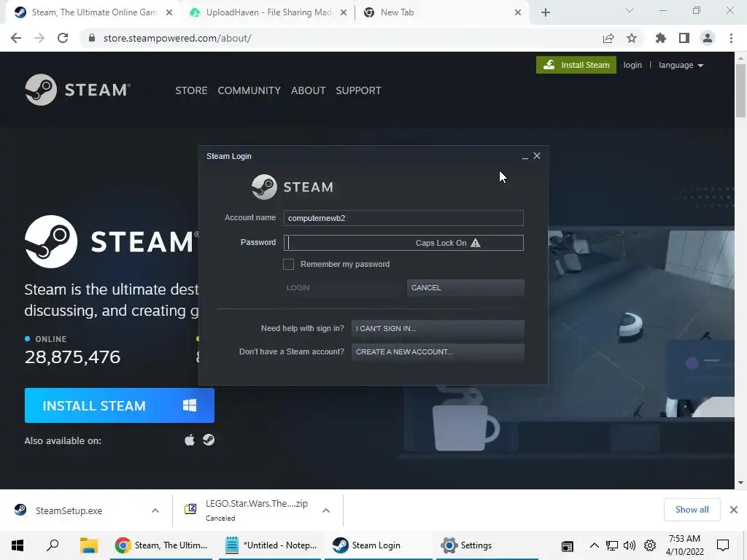Go forward in browser history

39,38
